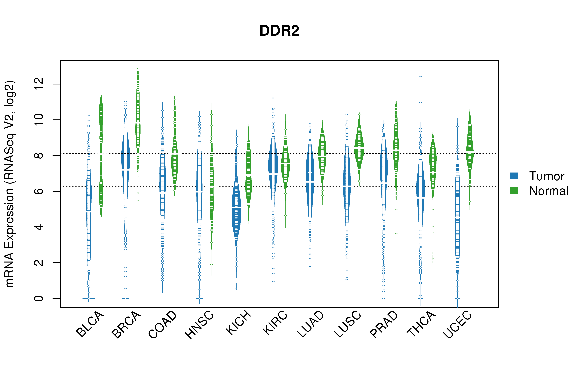Click the KIRC x-axis label
The image size is (588, 368).
click(x=275, y=323)
